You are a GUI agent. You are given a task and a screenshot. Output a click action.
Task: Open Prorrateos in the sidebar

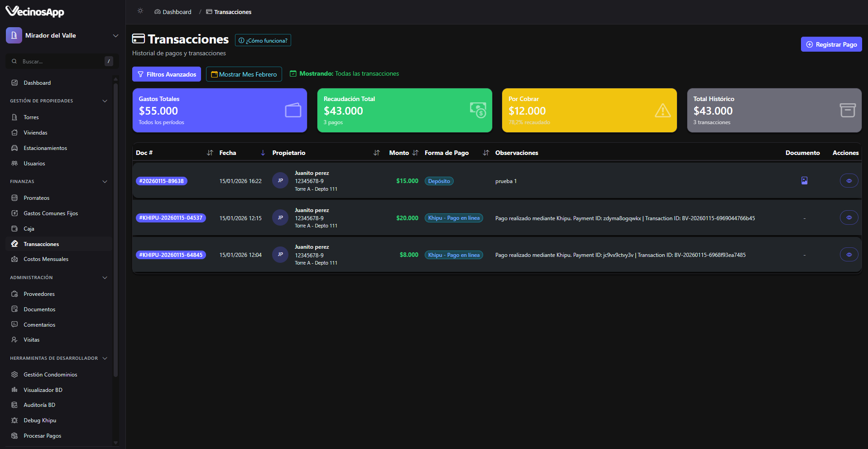tap(36, 198)
